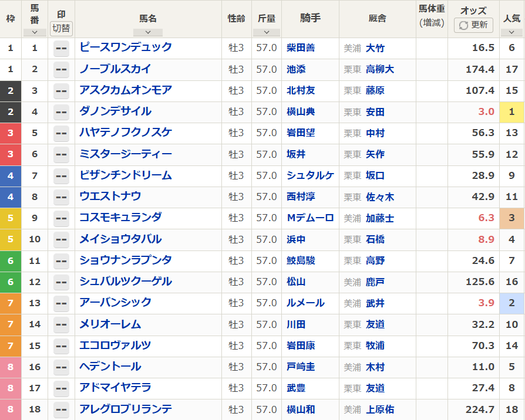Open trainer 木村 stable page
Image resolution: width=525 pixels, height=420 pixels.
[x=375, y=367]
